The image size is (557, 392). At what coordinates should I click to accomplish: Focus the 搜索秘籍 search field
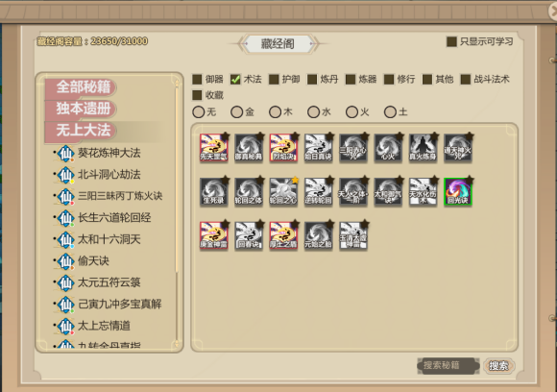tap(448, 366)
